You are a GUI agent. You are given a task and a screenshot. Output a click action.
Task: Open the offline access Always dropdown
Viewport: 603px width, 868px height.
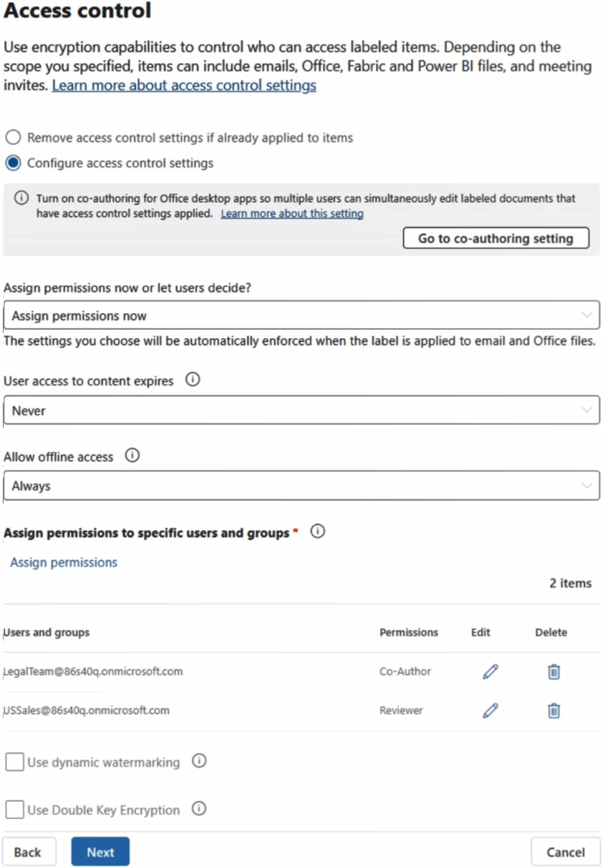[x=301, y=486]
